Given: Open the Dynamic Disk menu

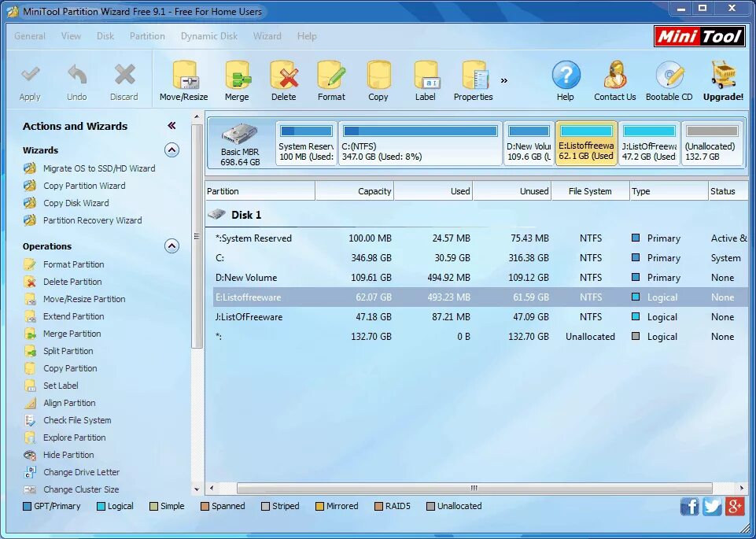Looking at the screenshot, I should click(x=209, y=36).
